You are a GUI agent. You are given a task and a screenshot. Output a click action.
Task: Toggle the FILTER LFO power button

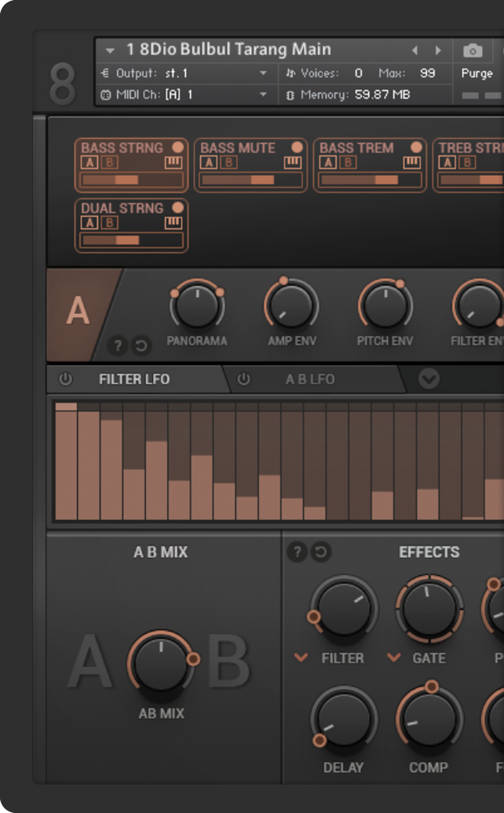point(66,379)
